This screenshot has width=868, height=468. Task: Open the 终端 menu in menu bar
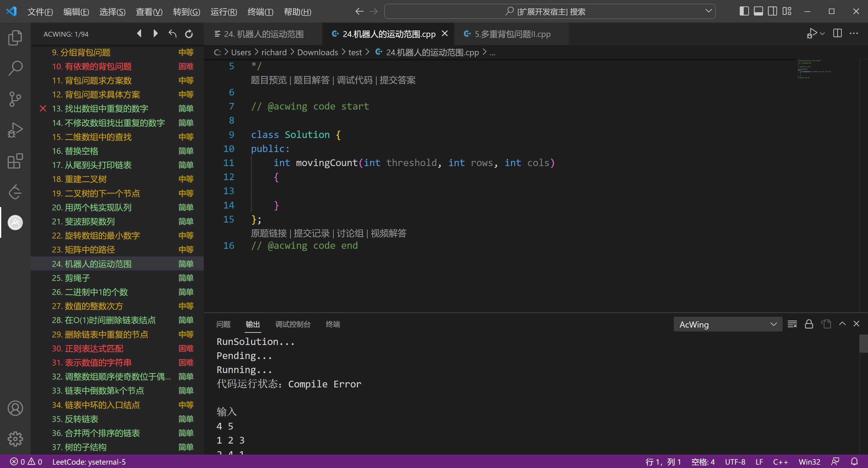pyautogui.click(x=260, y=12)
